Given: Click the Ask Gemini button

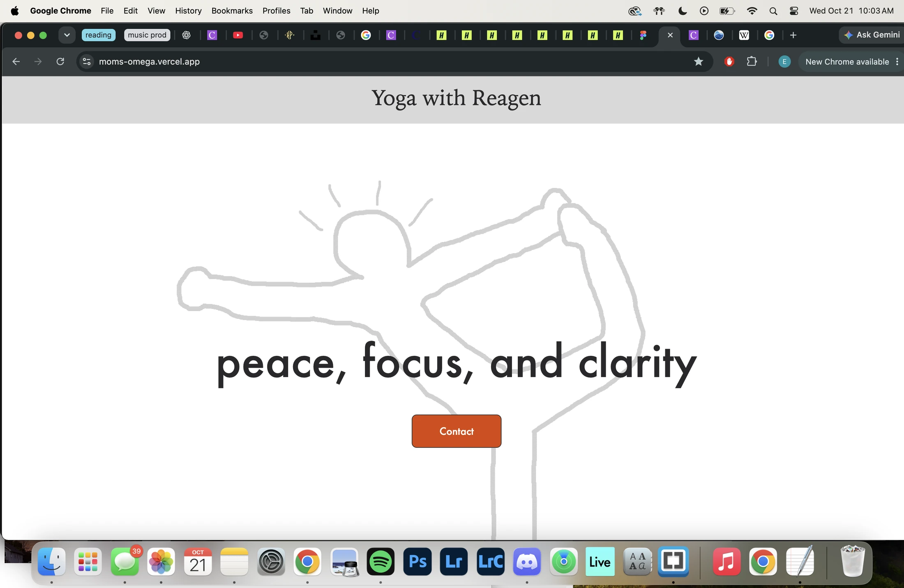Looking at the screenshot, I should [x=871, y=35].
